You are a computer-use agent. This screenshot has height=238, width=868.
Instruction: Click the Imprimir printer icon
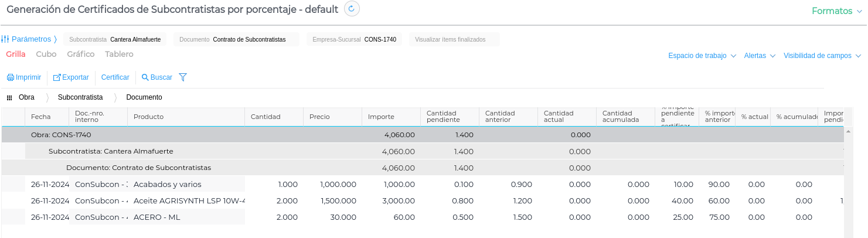pos(10,77)
